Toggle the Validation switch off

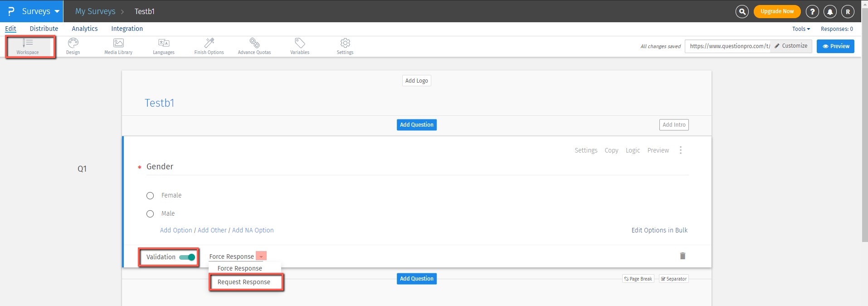pos(187,257)
